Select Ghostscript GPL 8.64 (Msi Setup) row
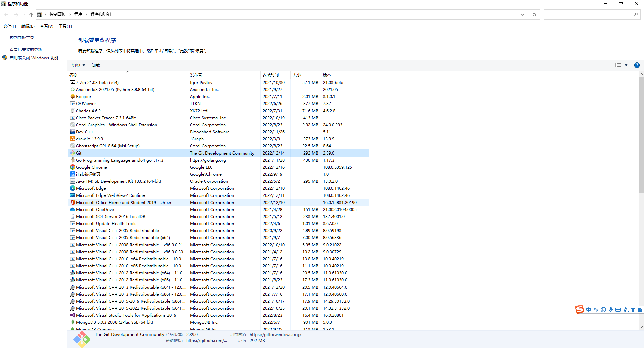 (219, 146)
